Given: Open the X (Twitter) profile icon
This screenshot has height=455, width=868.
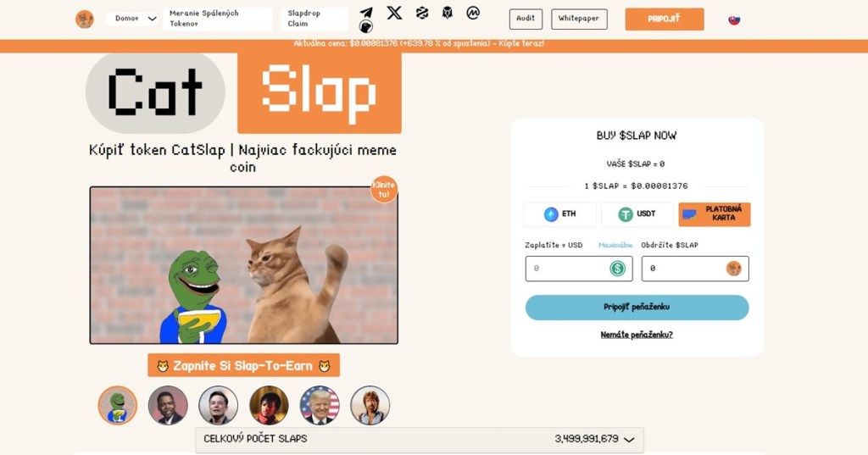Looking at the screenshot, I should point(394,12).
